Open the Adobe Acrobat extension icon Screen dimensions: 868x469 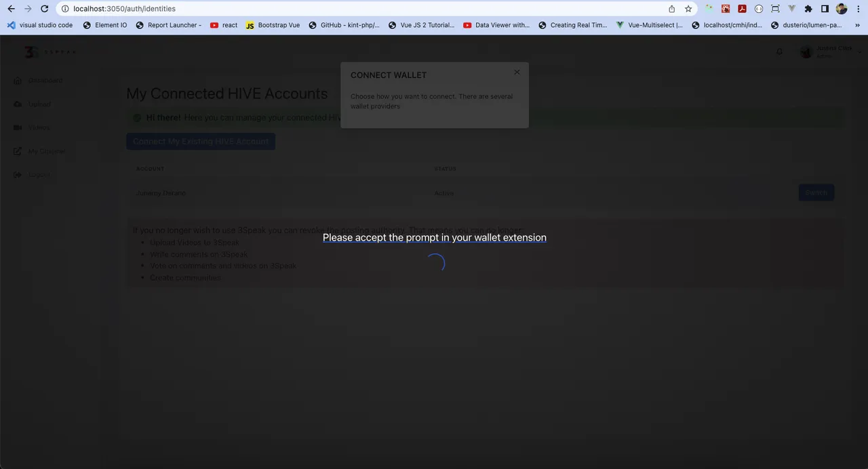pyautogui.click(x=743, y=9)
